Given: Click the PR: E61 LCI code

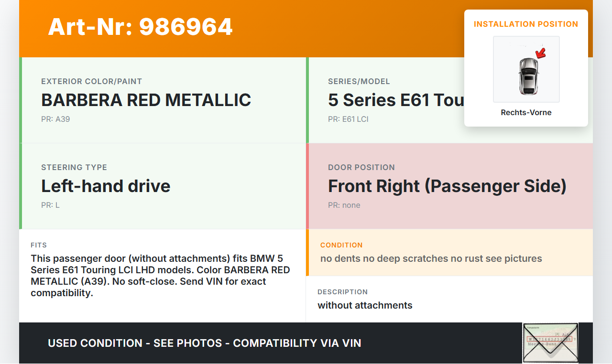Looking at the screenshot, I should pyautogui.click(x=348, y=119).
